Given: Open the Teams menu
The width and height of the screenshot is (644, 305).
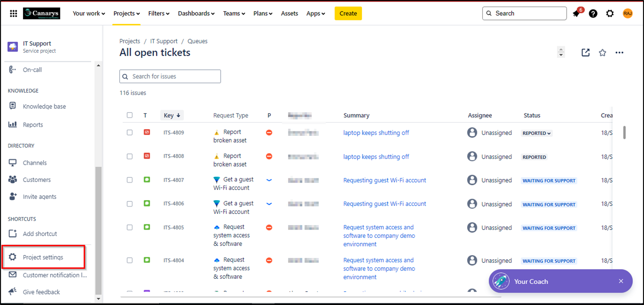Looking at the screenshot, I should 234,13.
